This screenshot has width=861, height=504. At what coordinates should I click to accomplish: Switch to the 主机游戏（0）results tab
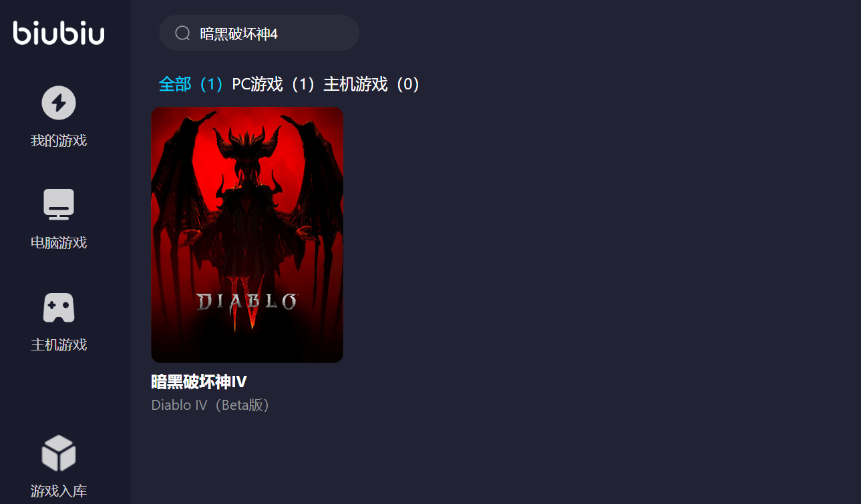pyautogui.click(x=372, y=84)
